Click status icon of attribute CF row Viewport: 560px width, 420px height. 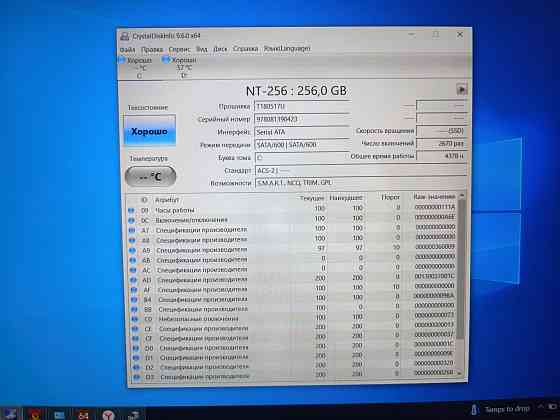(136, 338)
